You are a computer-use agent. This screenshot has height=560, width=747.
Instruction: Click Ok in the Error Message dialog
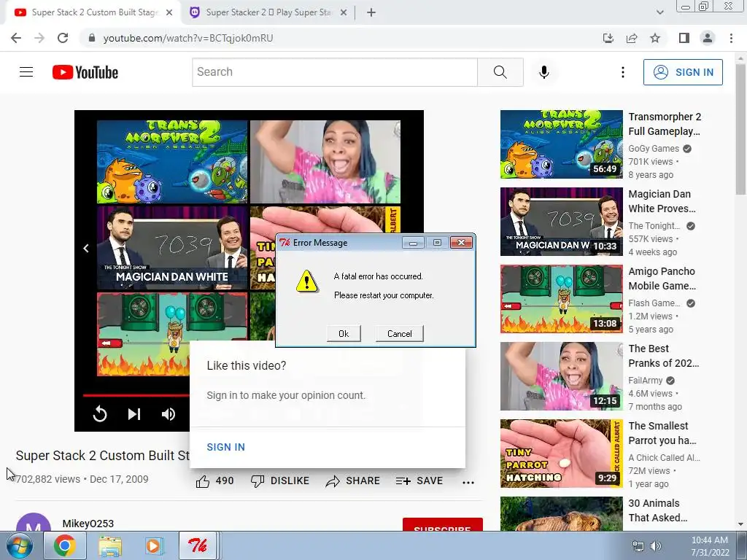click(344, 333)
